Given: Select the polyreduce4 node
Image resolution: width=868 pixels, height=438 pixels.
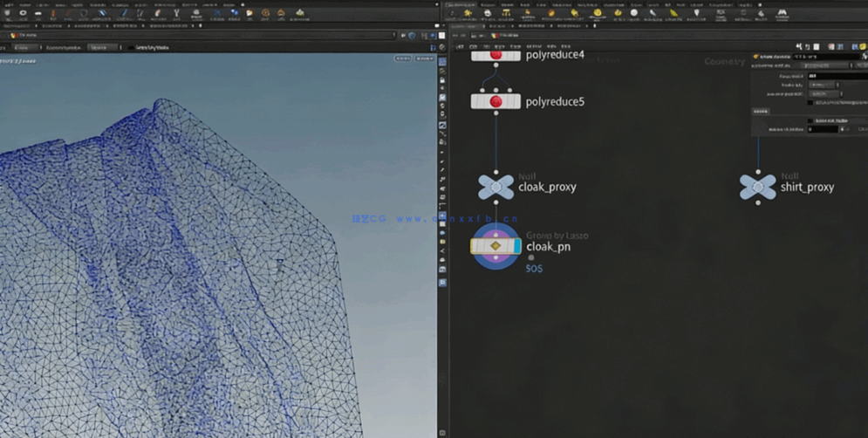Looking at the screenshot, I should [x=496, y=55].
